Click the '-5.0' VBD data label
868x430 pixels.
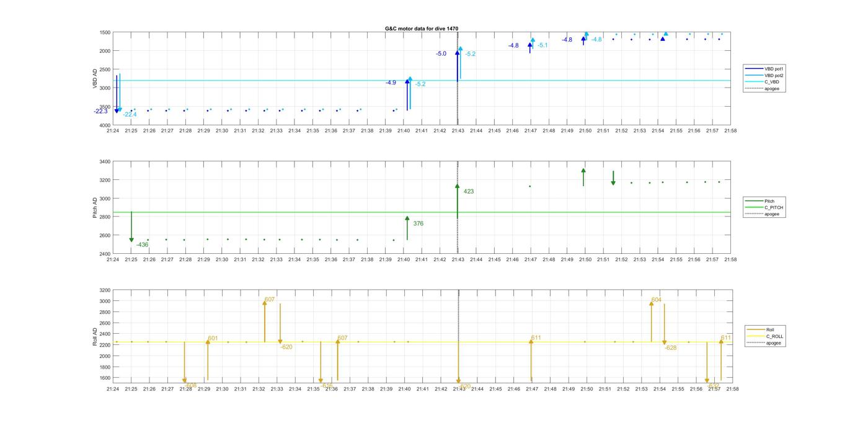coord(441,54)
